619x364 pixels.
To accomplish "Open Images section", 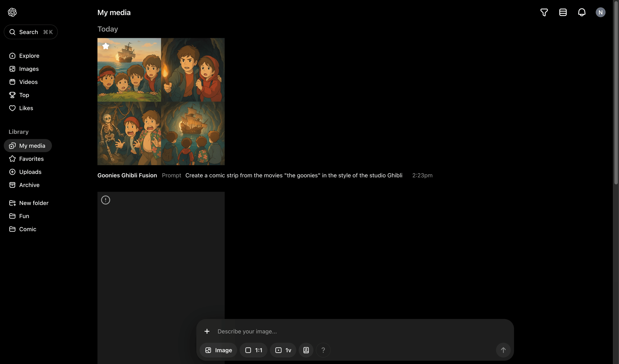I will pos(24,69).
